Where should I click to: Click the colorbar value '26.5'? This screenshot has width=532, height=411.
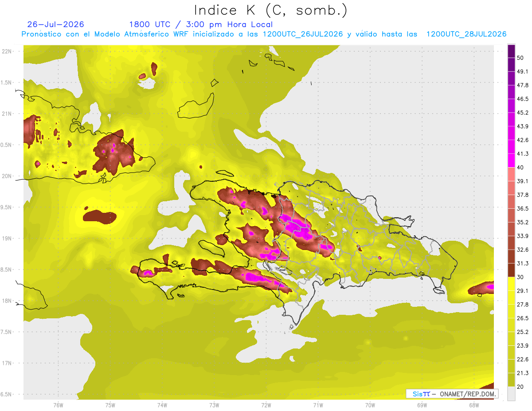tap(523, 318)
